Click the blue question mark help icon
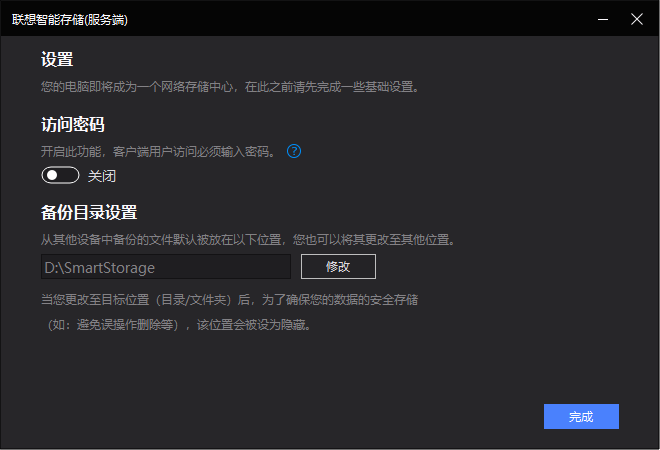 pos(294,151)
